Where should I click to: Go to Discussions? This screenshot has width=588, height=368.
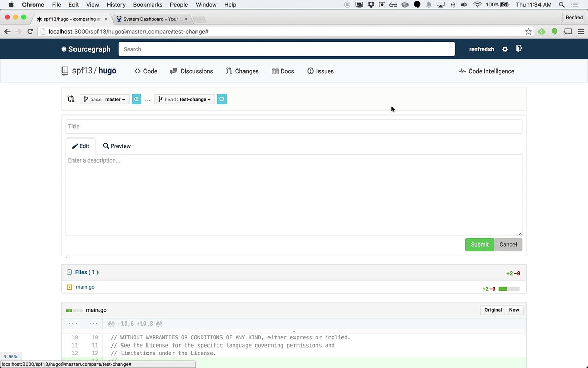pos(191,71)
